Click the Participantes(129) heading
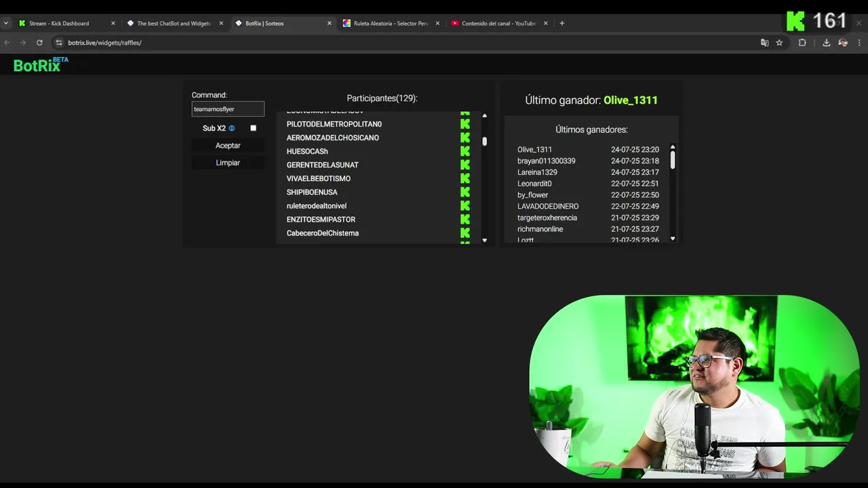Screen dimensions: 868x488 tap(382, 98)
